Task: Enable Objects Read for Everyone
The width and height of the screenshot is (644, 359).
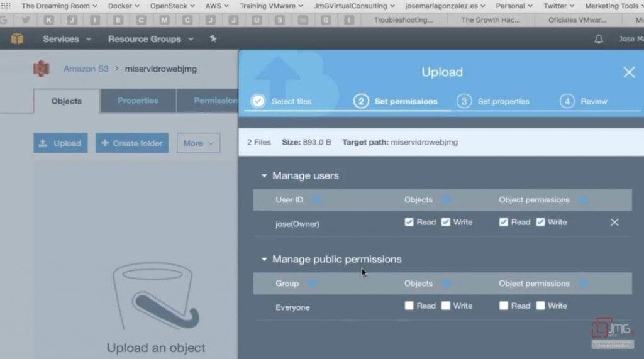Action: pos(409,306)
